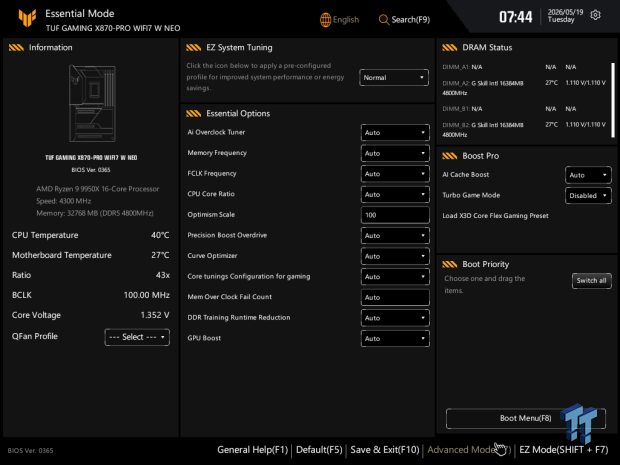Viewport: 620px width, 465px height.
Task: Click the EZ System Tuning stripe icon
Action: 193,47
